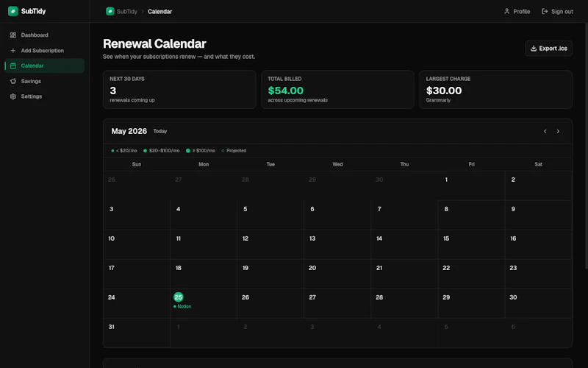The height and width of the screenshot is (368, 588).
Task: Select May 31 calendar cell
Action: click(137, 333)
